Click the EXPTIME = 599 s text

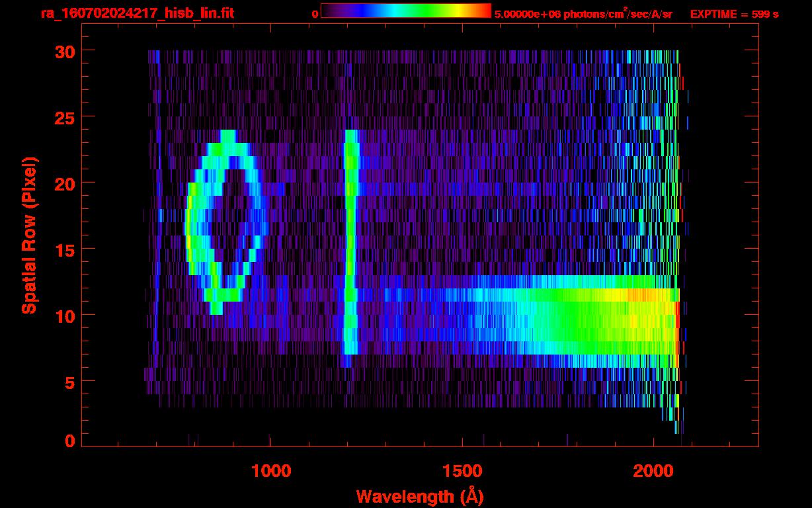point(734,14)
